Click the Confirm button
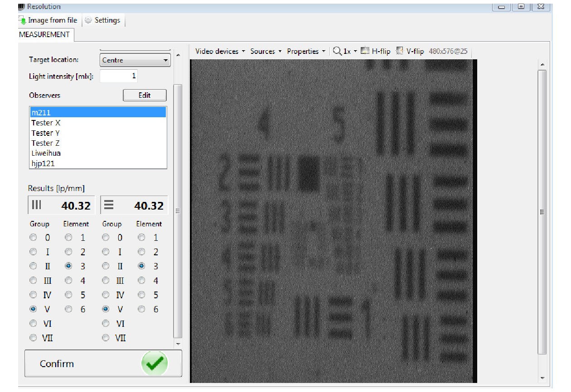This screenshot has height=392, width=571. click(x=57, y=363)
